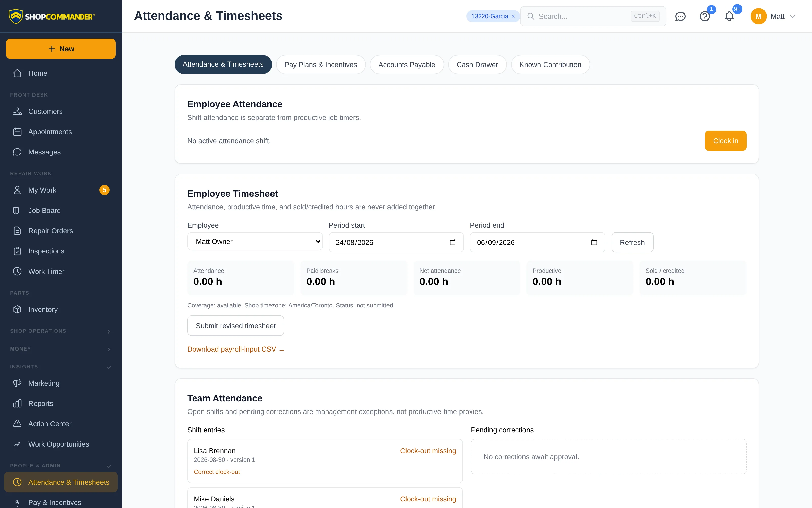Image resolution: width=812 pixels, height=508 pixels.
Task: Click the Refresh button
Action: point(632,242)
